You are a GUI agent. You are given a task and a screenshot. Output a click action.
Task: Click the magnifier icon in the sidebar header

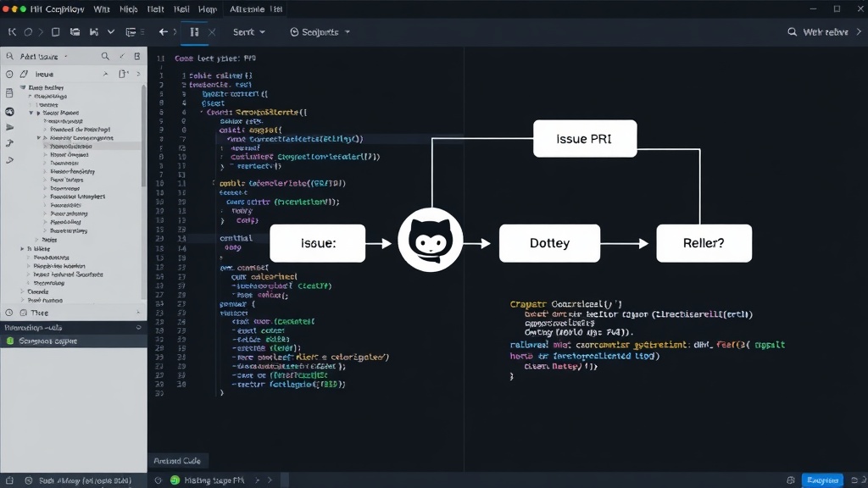click(105, 56)
